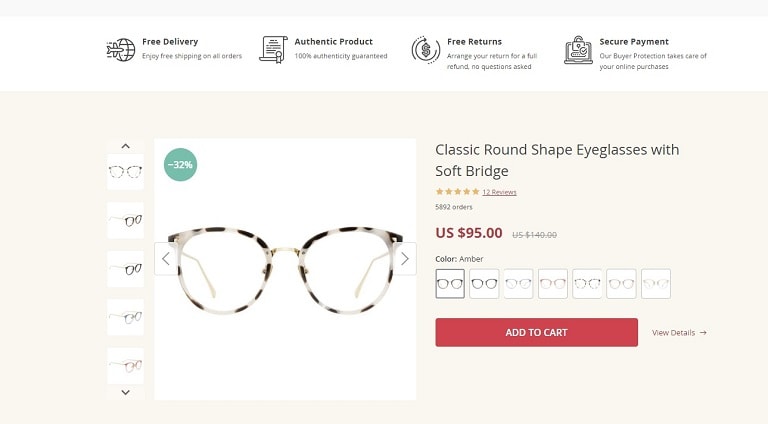Select the first eyeglasses thumbnail

point(125,172)
